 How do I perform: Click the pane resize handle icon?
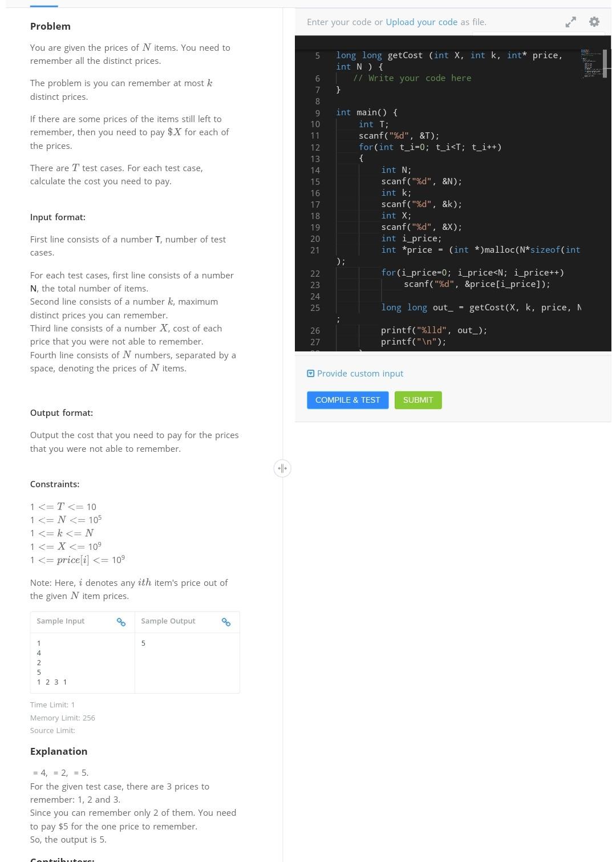(282, 468)
